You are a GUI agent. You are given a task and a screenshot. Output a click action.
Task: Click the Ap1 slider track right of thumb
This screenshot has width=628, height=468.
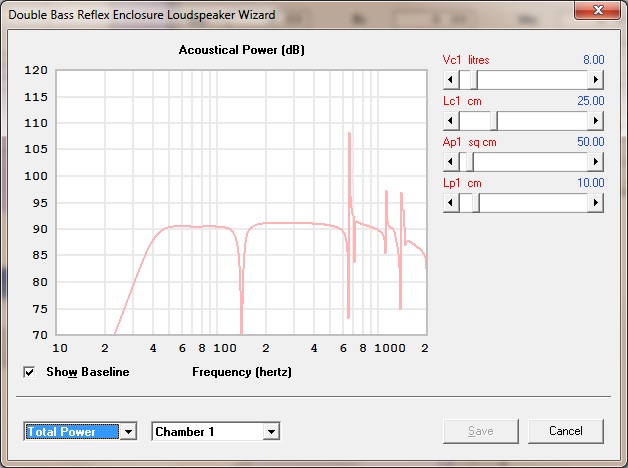(x=531, y=162)
